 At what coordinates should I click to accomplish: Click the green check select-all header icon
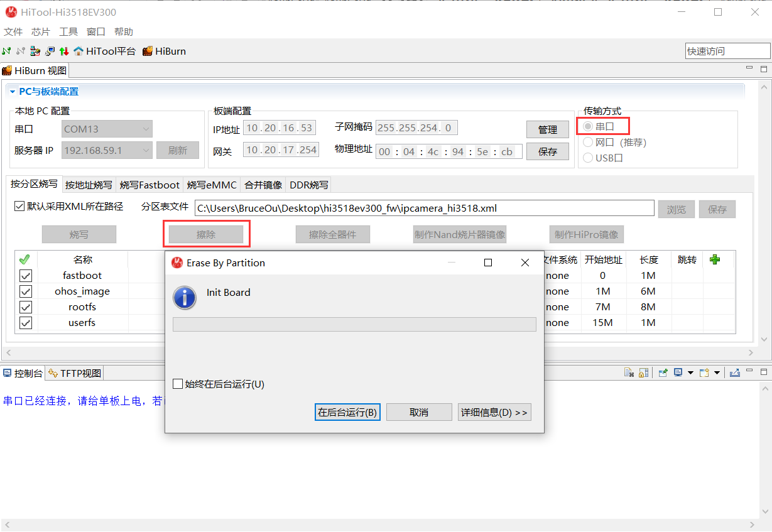(x=24, y=259)
